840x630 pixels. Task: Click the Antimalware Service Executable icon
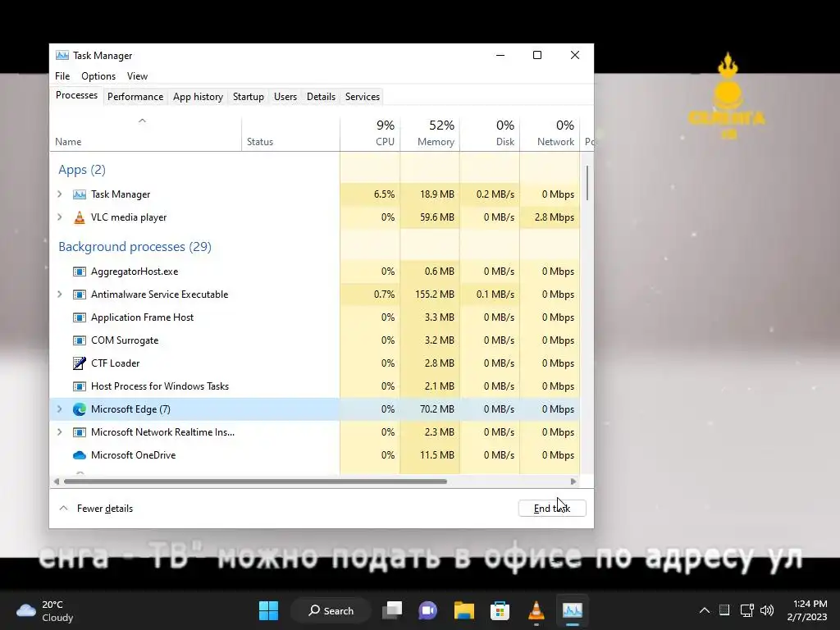click(x=80, y=294)
